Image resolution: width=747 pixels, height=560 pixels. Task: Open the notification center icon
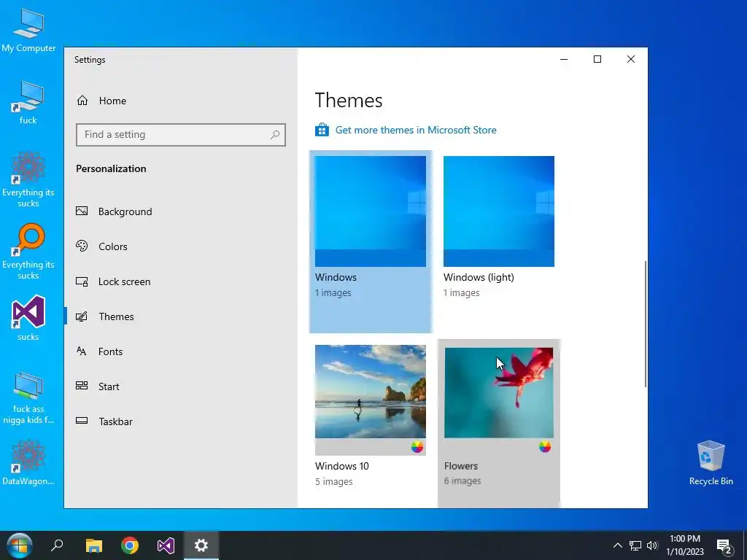(x=724, y=547)
